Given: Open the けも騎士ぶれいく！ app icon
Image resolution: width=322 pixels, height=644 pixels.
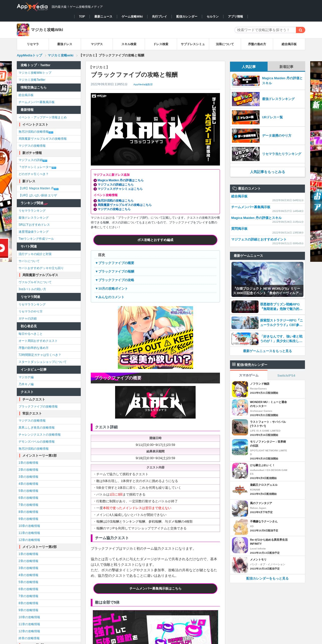Looking at the screenshot, I should click(x=240, y=471).
